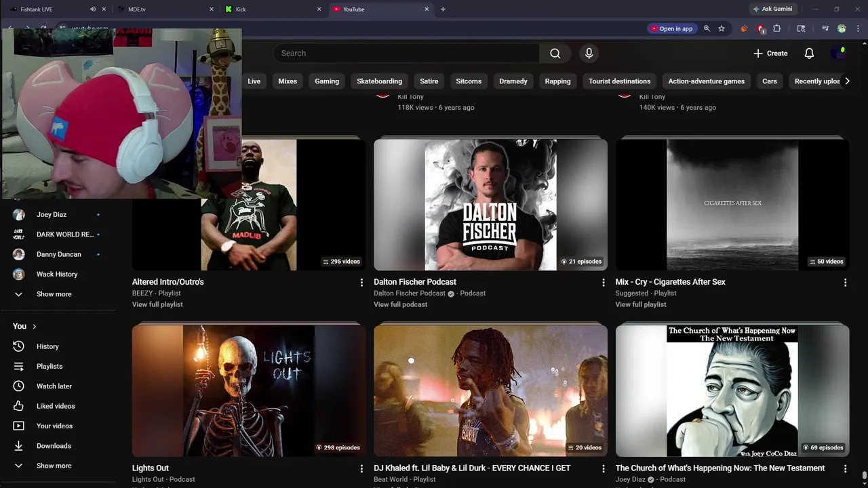
Task: Open Lights Out skeleton thumbnail
Action: 249,391
